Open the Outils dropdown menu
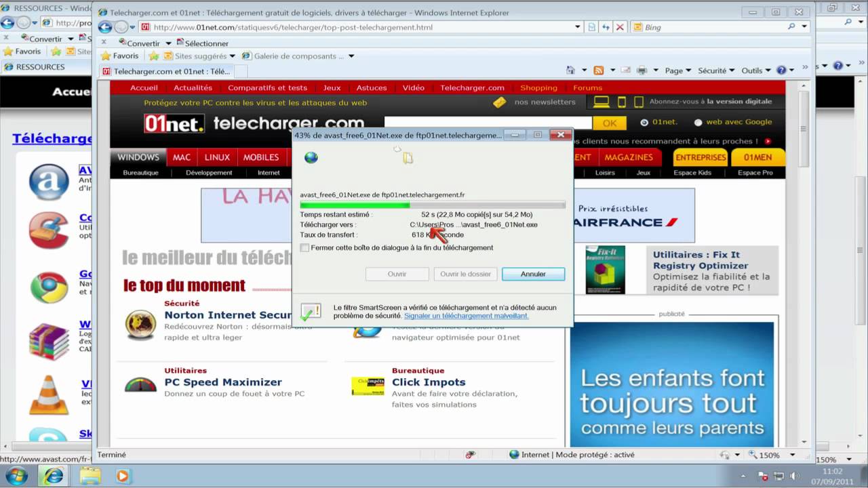This screenshot has width=868, height=488. click(x=756, y=70)
